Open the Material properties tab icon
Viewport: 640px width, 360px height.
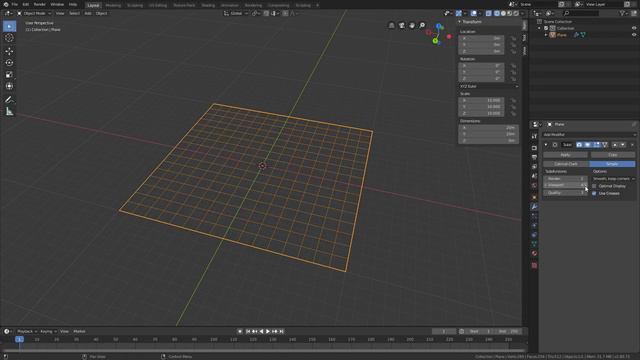[534, 253]
